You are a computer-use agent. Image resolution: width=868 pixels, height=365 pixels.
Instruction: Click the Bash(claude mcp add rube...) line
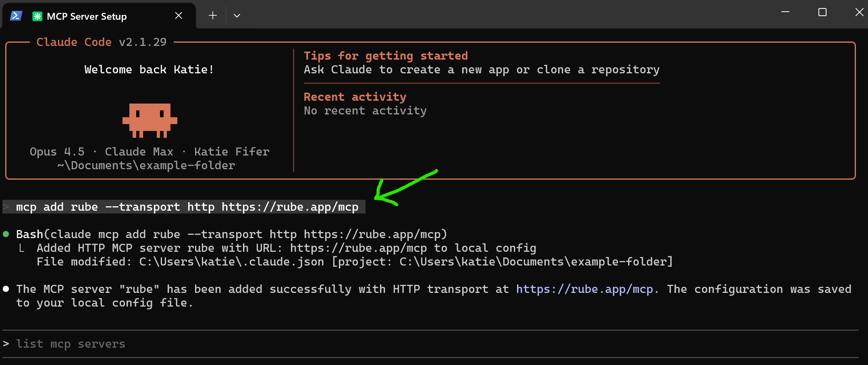(x=232, y=234)
